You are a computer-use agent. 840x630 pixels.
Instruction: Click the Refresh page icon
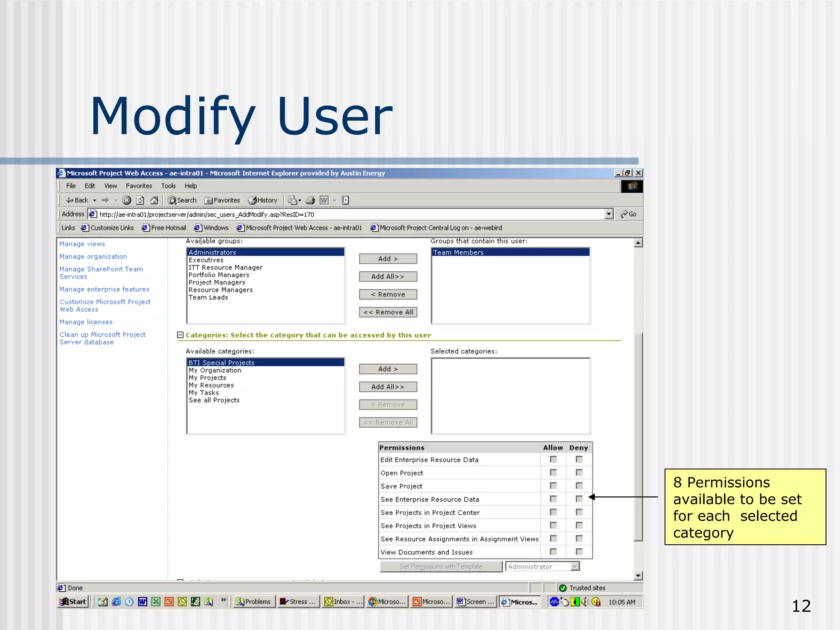[140, 200]
